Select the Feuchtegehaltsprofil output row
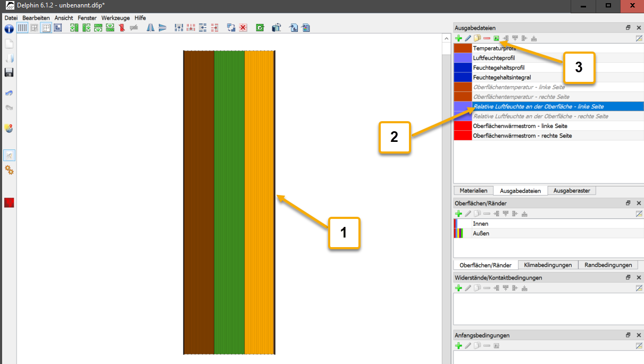The image size is (644, 364). click(548, 67)
